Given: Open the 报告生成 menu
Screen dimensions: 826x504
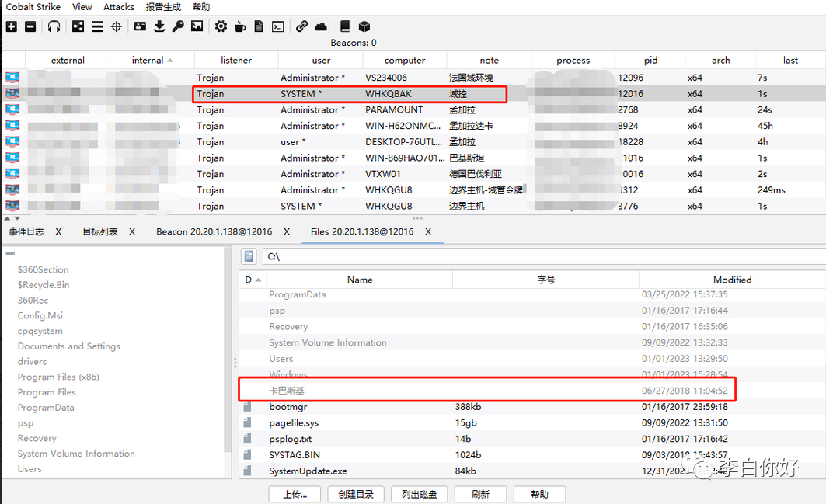Looking at the screenshot, I should 163,7.
